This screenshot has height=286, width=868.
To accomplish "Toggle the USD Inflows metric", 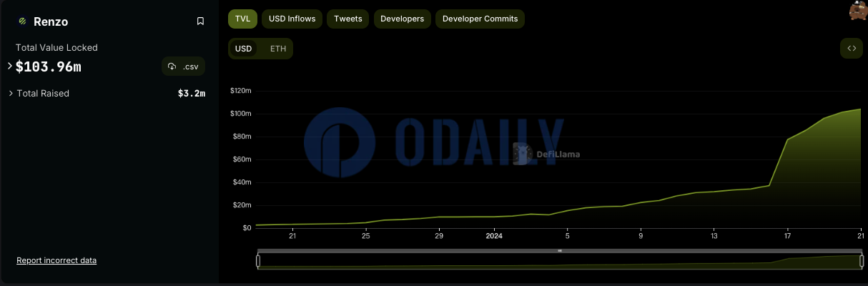I will [292, 19].
